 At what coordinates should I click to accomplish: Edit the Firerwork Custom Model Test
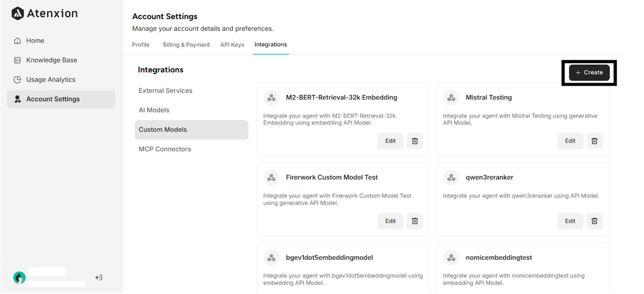coord(390,221)
